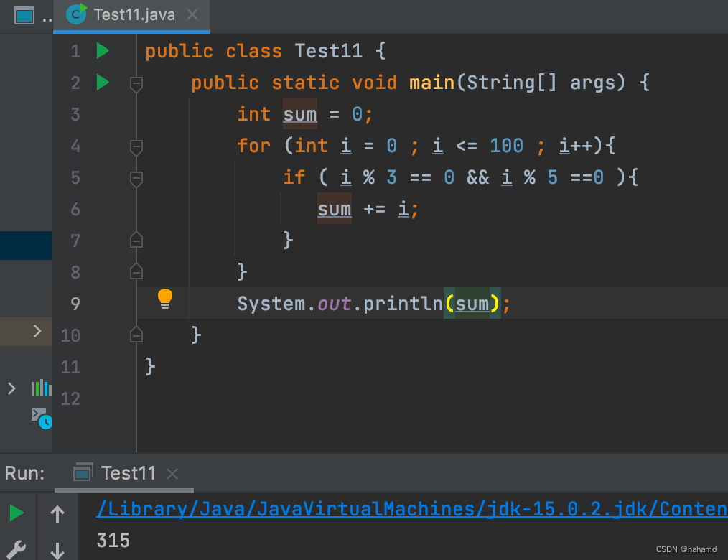The image size is (728, 560).
Task: Click the fold end marker on line 7
Action: (x=136, y=240)
